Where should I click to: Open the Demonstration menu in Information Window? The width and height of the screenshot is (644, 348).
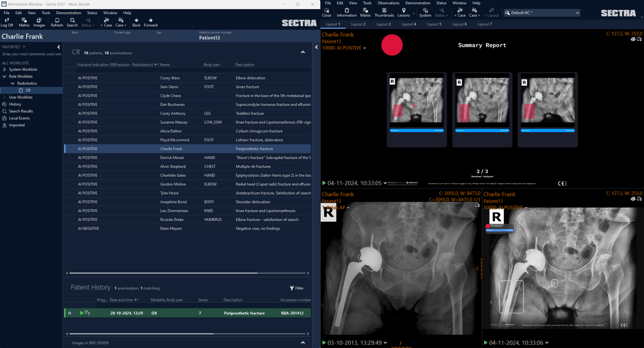coord(69,13)
